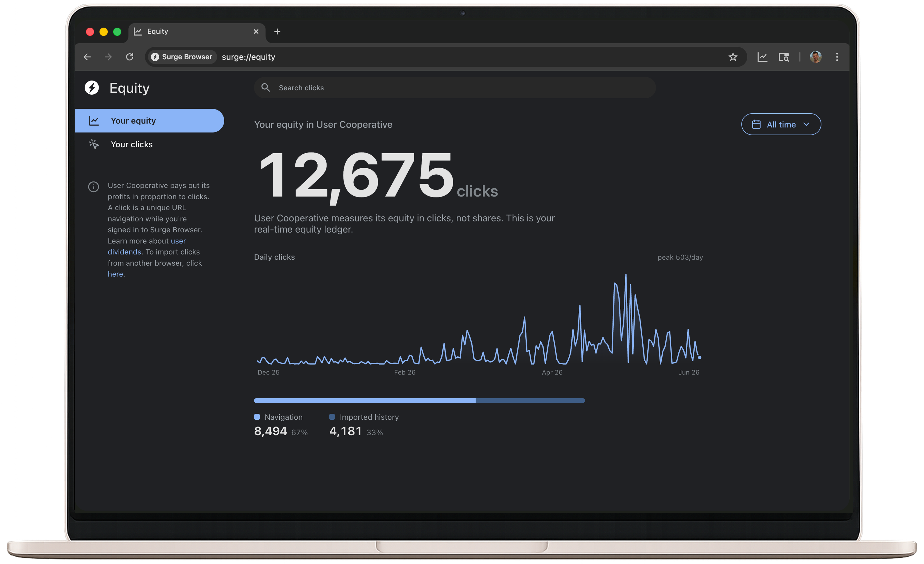Click the Imported history segment of the bar
This screenshot has width=924, height=564.
pyautogui.click(x=530, y=401)
